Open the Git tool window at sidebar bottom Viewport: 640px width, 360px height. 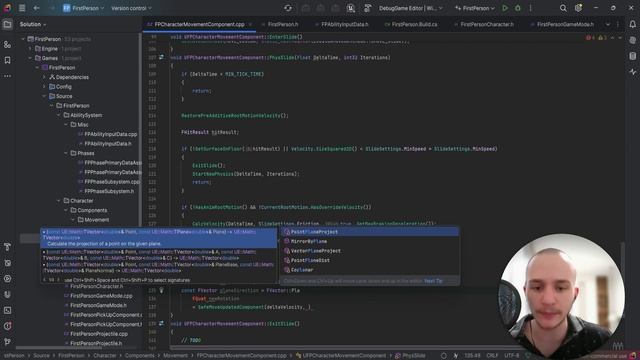click(x=7, y=342)
